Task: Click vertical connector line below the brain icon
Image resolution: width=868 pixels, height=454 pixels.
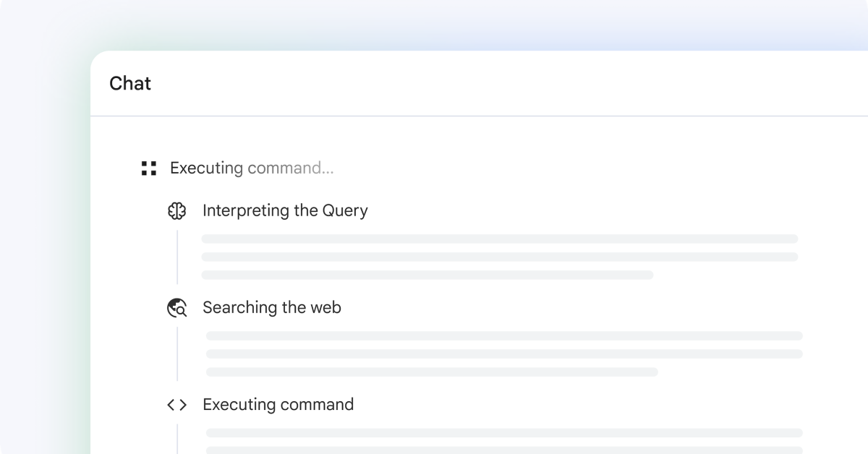Action: click(177, 257)
